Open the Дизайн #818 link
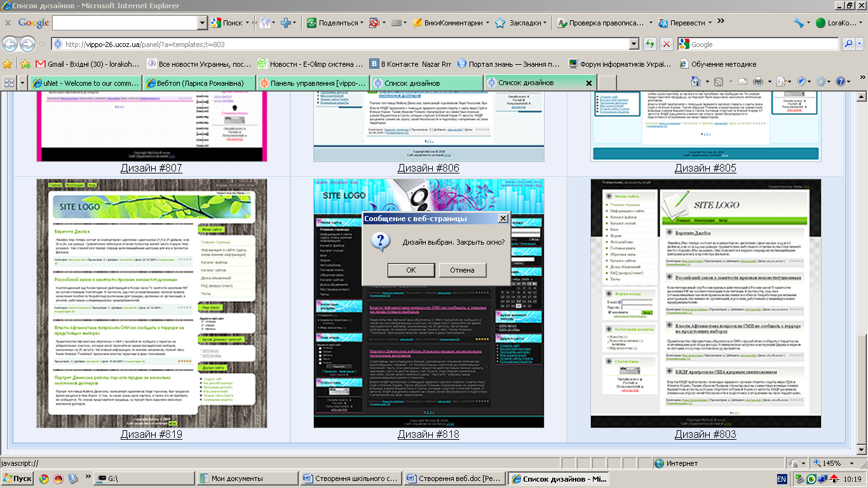The width and height of the screenshot is (868, 488). (x=428, y=435)
